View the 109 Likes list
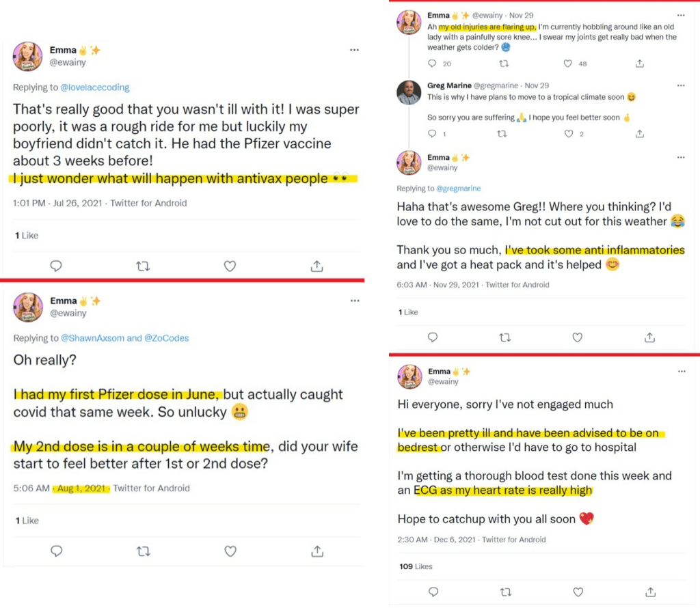The width and height of the screenshot is (700, 608). click(x=416, y=566)
